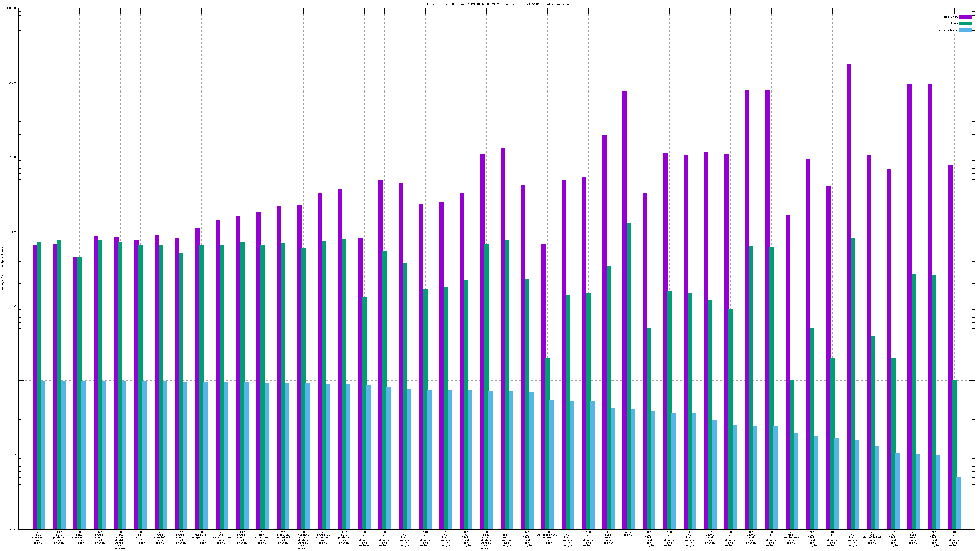Click the 'Message Count or Spam Score' axis title
This screenshot has width=980, height=551.
(3, 269)
